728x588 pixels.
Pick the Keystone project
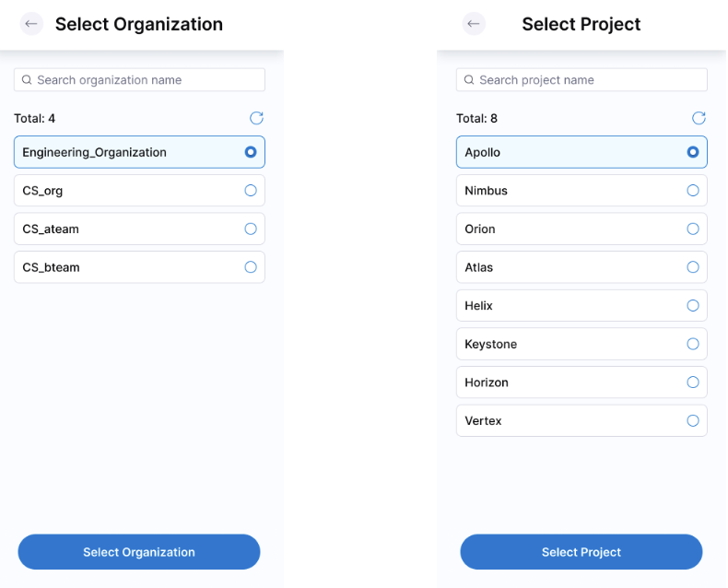point(693,344)
